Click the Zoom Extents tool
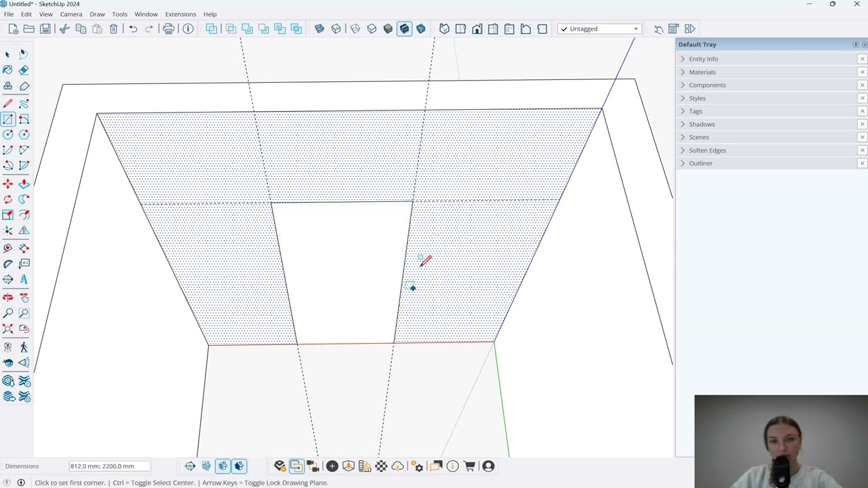Viewport: 868px width, 488px height. [x=7, y=329]
